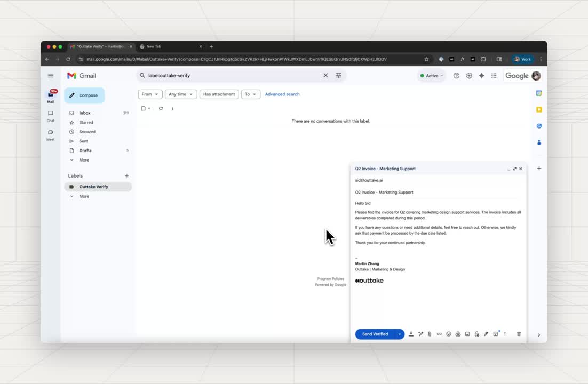Reload the browser page

pos(68,59)
